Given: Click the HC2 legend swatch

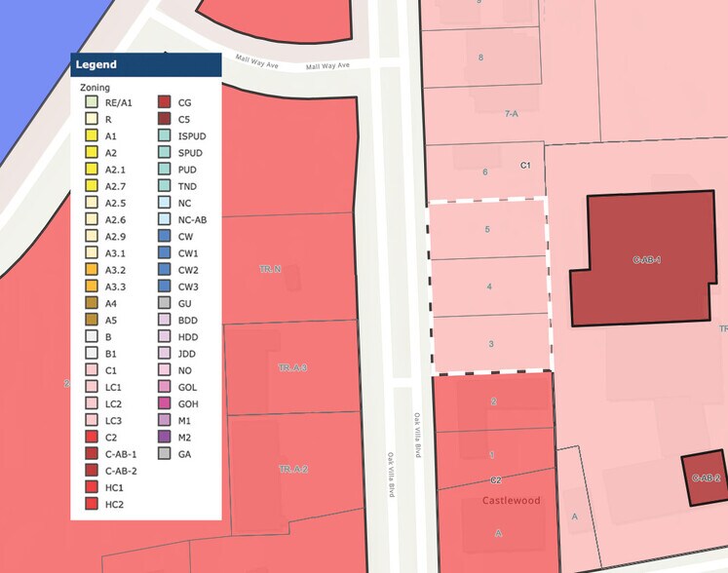Looking at the screenshot, I should tap(92, 504).
